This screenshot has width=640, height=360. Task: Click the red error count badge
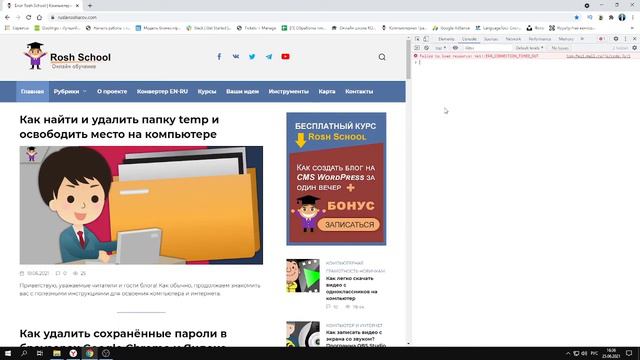601,39
